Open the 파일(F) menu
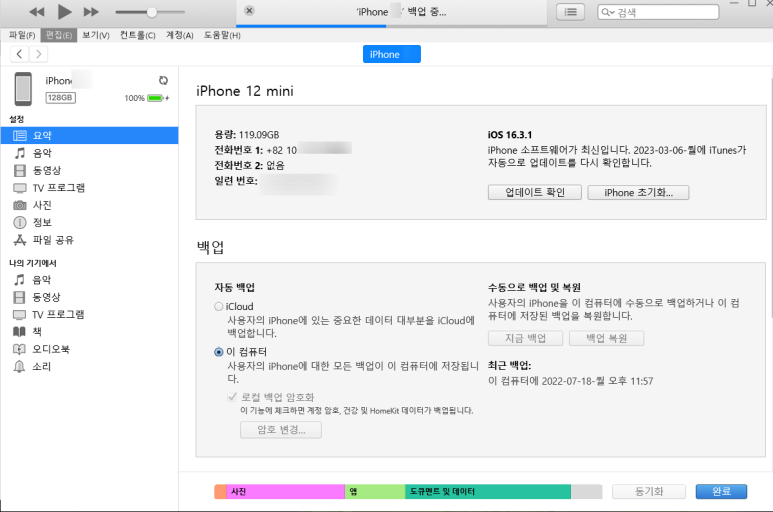Image resolution: width=773 pixels, height=512 pixels. point(22,35)
